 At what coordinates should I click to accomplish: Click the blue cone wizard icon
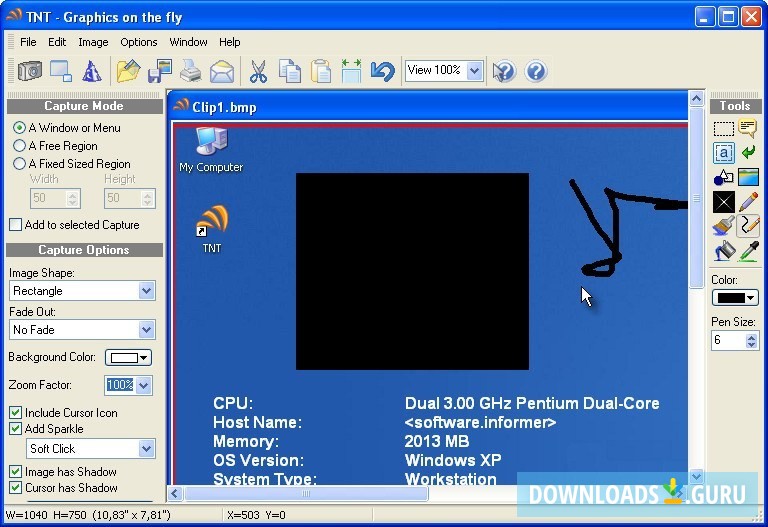coord(92,72)
